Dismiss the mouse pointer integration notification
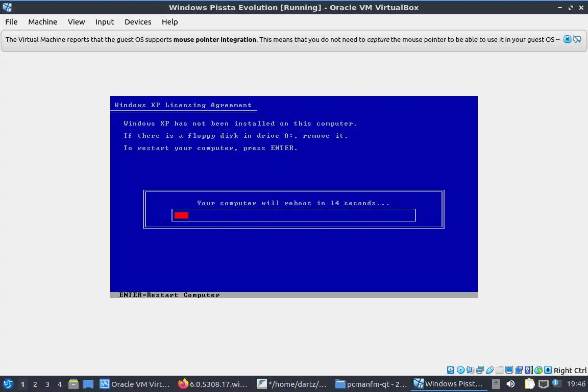588x392 pixels. [x=567, y=39]
